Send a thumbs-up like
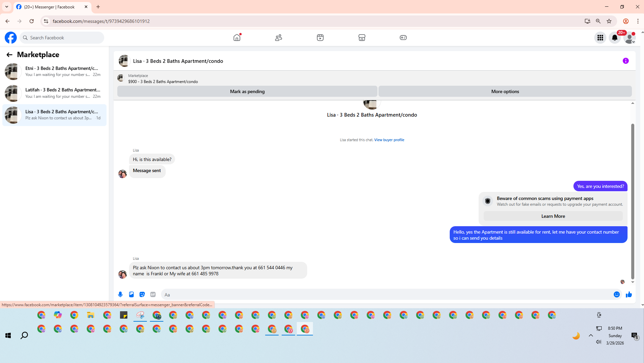 629,294
